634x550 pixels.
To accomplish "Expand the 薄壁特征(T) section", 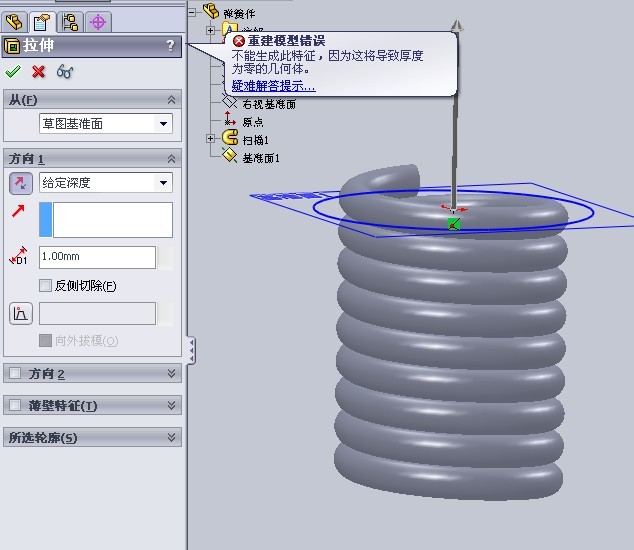I will (x=171, y=405).
